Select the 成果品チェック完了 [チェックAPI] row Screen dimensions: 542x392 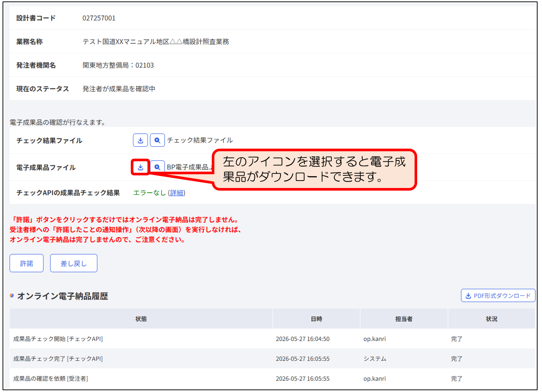click(x=272, y=359)
